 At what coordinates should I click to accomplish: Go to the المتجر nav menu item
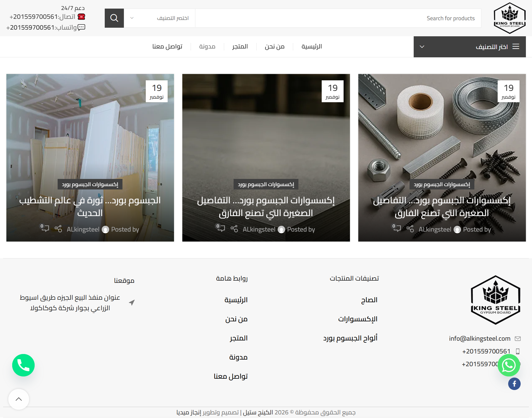point(240,47)
